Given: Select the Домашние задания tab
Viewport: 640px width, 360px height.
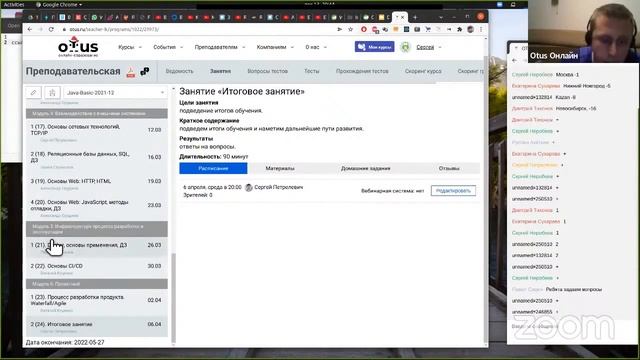Looking at the screenshot, I should tap(366, 168).
